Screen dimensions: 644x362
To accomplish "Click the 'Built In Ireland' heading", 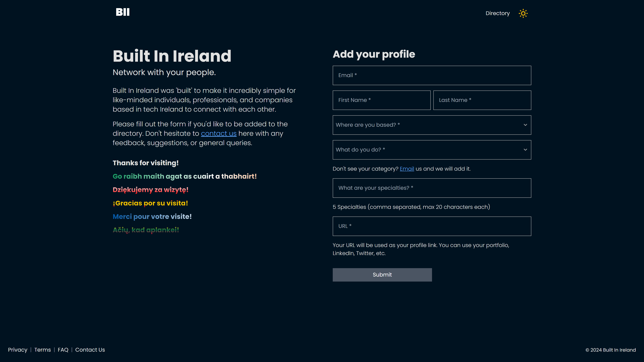I will coord(172,56).
